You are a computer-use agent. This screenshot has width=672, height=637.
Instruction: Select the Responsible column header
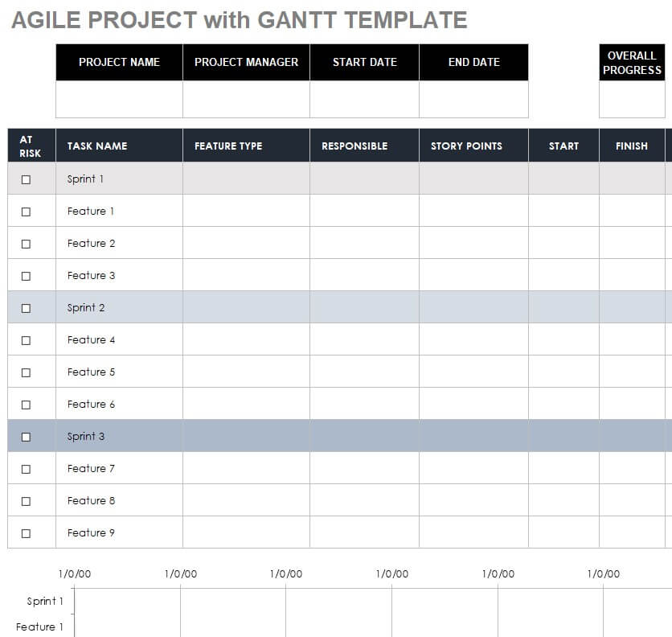click(354, 146)
